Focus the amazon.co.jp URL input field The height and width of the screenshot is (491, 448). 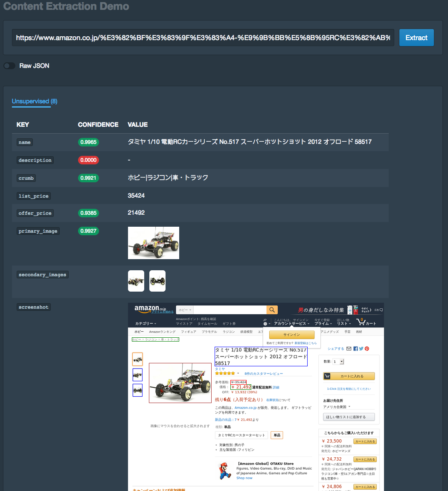click(203, 38)
